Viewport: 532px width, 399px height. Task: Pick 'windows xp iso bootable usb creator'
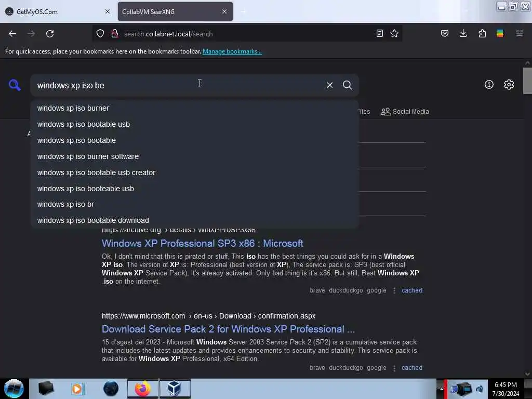pos(195,172)
